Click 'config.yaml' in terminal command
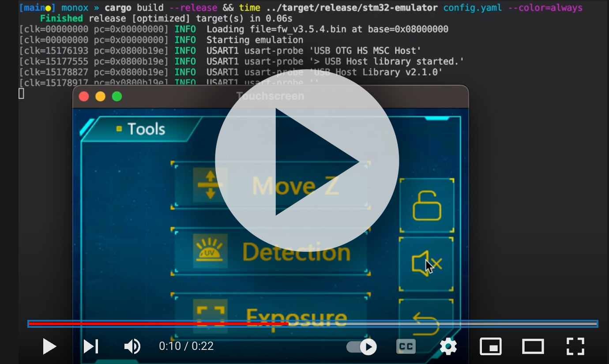 (473, 8)
